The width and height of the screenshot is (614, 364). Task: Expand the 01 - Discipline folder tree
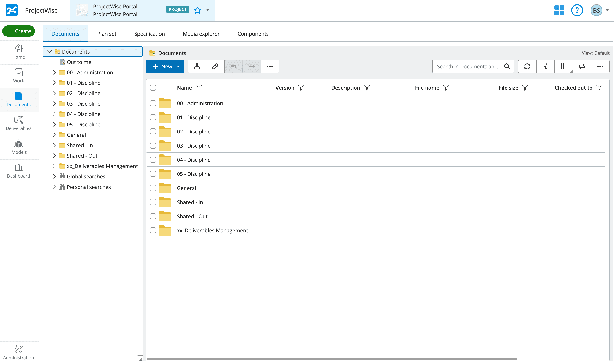(55, 83)
